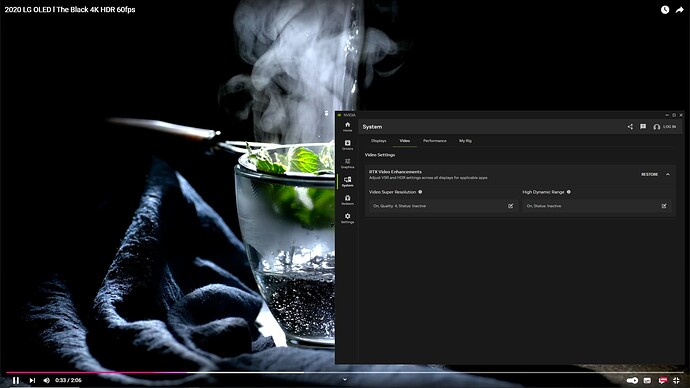Open the Drivers section in the sidebar
The image size is (690, 388).
click(347, 145)
